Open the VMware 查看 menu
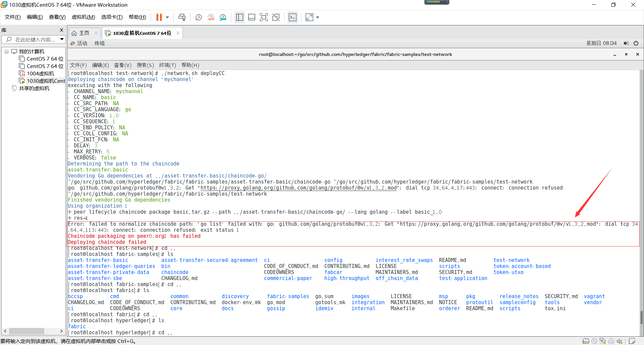 pyautogui.click(x=57, y=17)
